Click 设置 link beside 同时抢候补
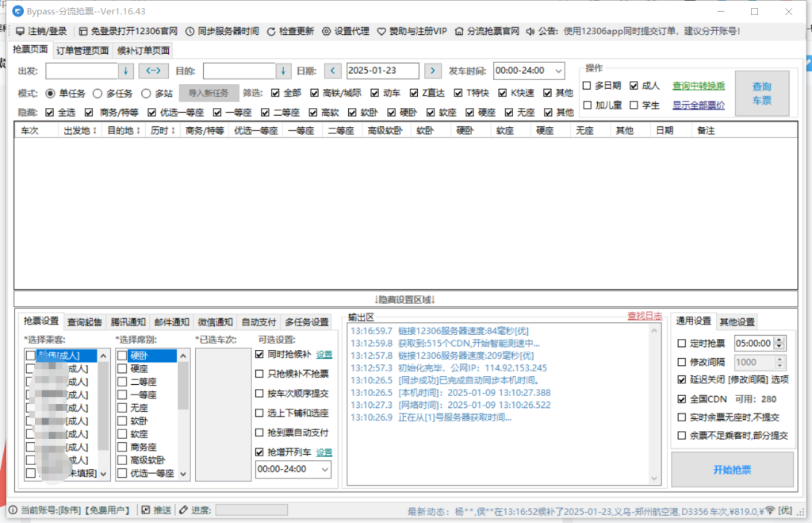The height and width of the screenshot is (523, 812). pos(324,355)
